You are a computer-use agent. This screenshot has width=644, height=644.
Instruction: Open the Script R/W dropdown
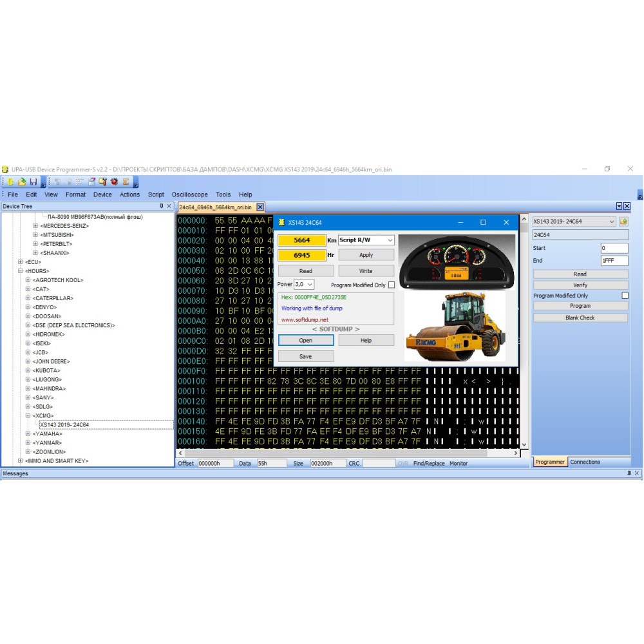click(366, 240)
